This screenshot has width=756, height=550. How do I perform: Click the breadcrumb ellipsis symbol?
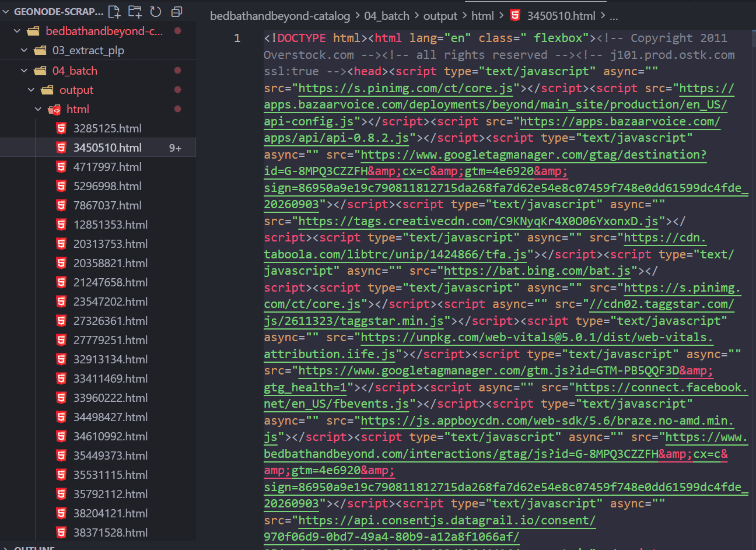point(614,16)
